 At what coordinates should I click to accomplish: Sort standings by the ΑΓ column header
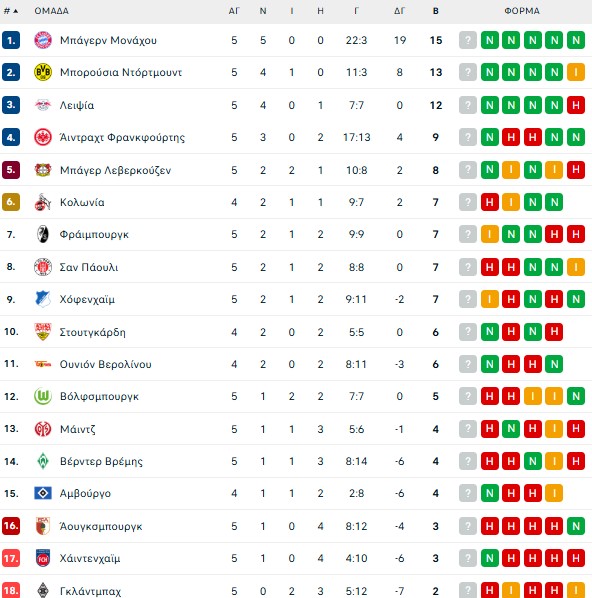(234, 11)
